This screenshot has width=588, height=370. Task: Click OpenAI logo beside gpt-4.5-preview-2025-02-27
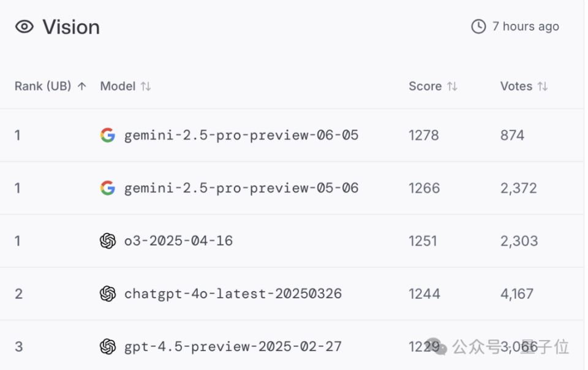click(x=108, y=347)
